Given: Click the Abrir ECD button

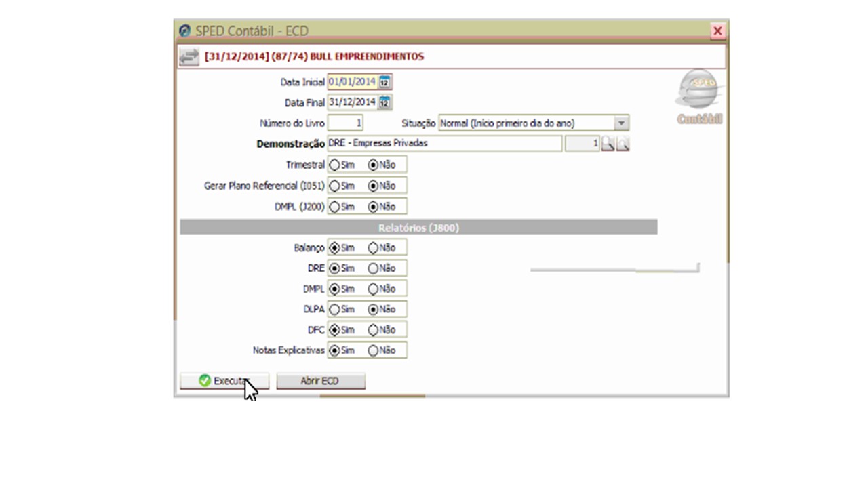Looking at the screenshot, I should [321, 381].
